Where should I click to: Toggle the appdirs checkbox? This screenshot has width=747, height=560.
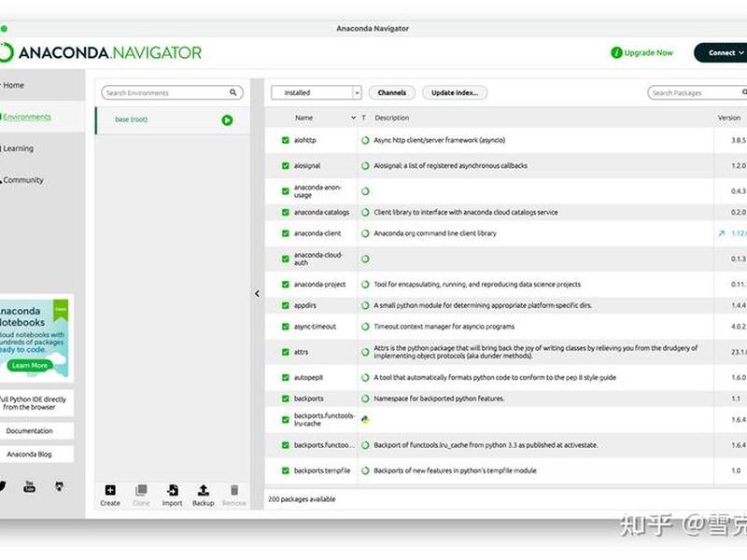(286, 306)
